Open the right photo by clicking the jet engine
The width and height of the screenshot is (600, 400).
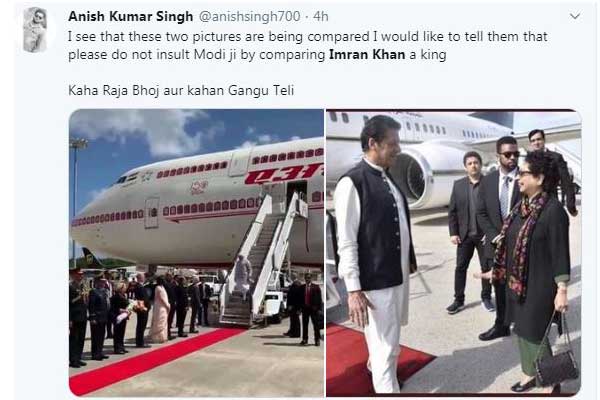(415, 178)
